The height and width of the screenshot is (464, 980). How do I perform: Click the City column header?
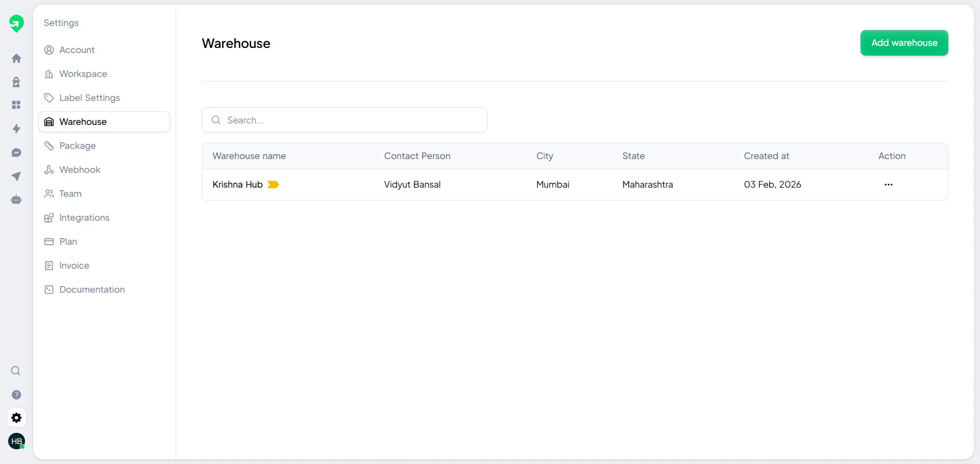[x=545, y=156]
